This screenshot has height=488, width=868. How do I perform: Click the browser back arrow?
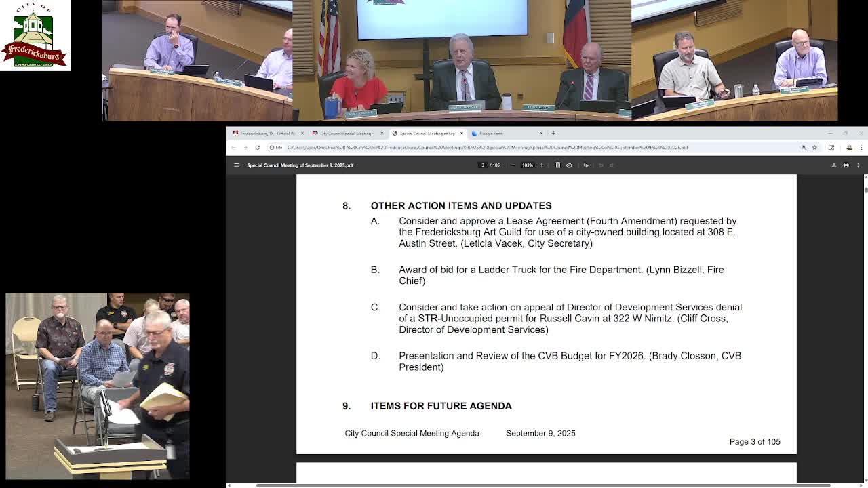[x=235, y=147]
